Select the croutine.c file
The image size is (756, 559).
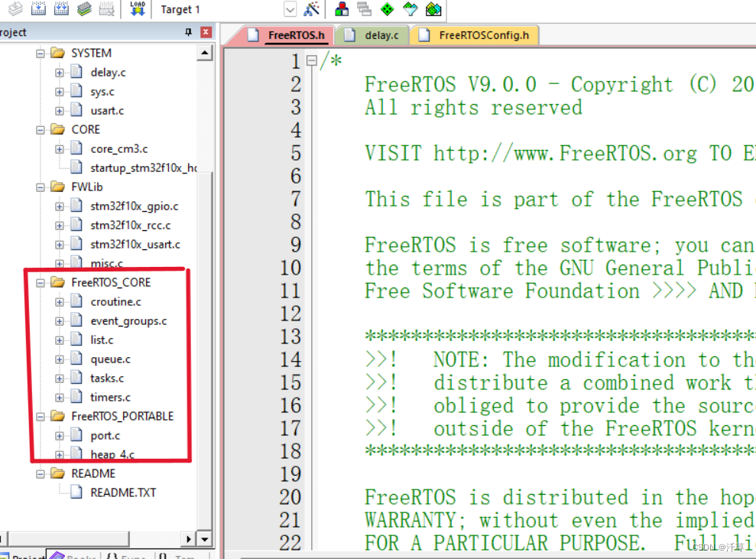point(115,302)
